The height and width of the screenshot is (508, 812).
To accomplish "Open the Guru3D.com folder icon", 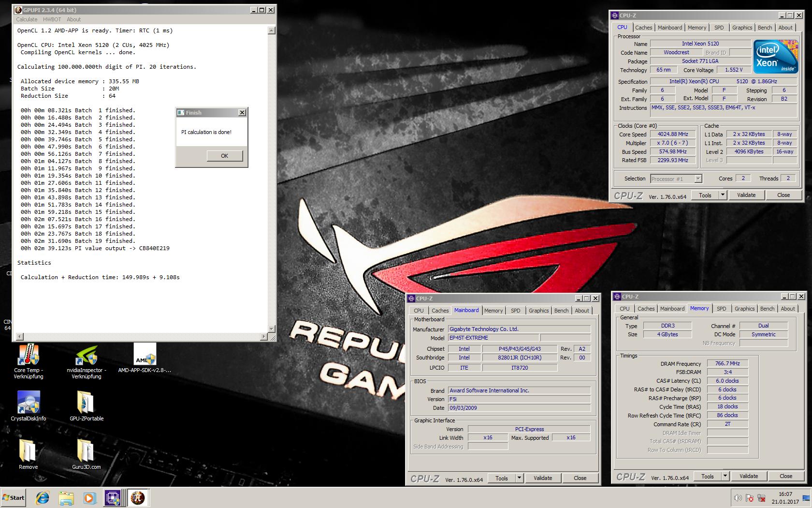I will coord(87,454).
